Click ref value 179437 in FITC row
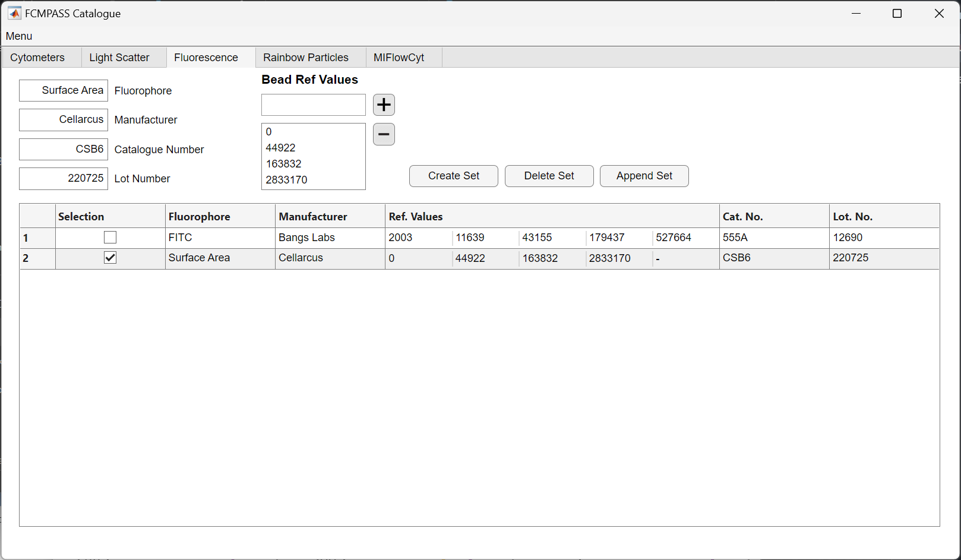961x560 pixels. click(619, 238)
